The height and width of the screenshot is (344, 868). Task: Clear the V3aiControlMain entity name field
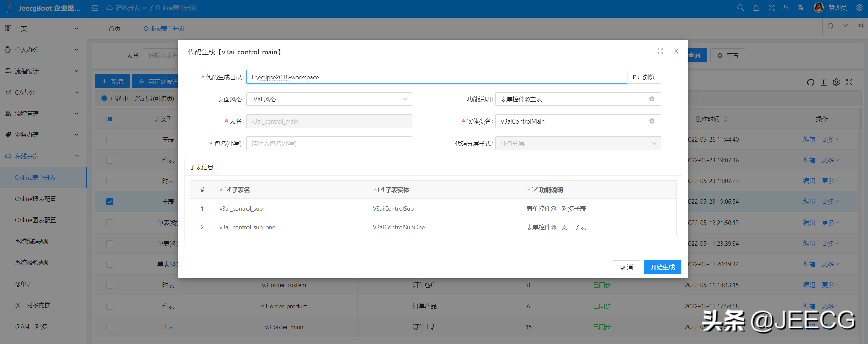[651, 121]
